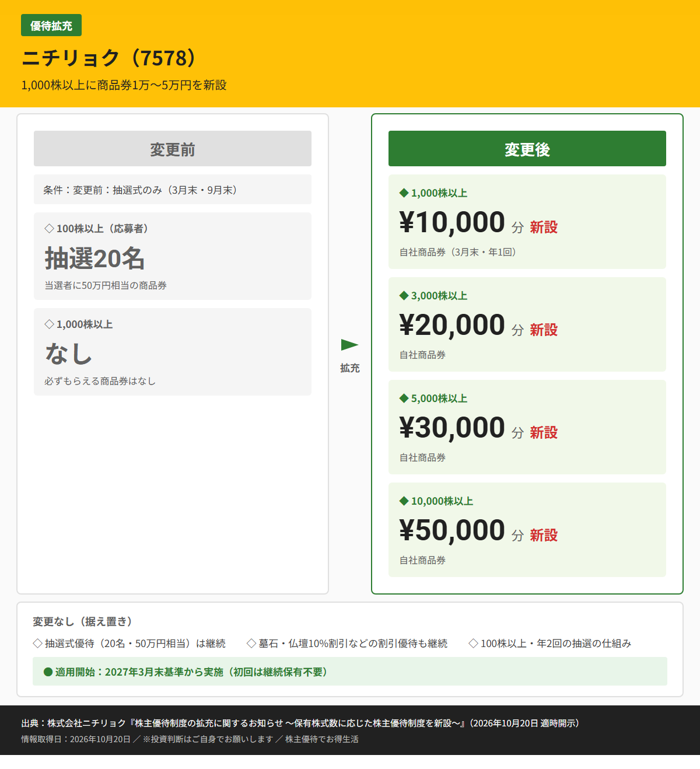Click the text 墓石・仏壇10%割引などの割引優待も継続
Image resolution: width=700 pixels, height=769 pixels.
353,644
